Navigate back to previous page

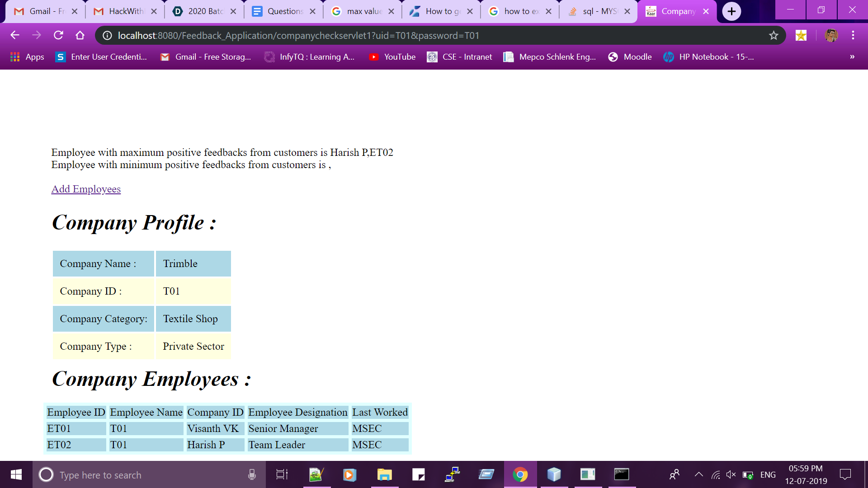click(x=15, y=35)
